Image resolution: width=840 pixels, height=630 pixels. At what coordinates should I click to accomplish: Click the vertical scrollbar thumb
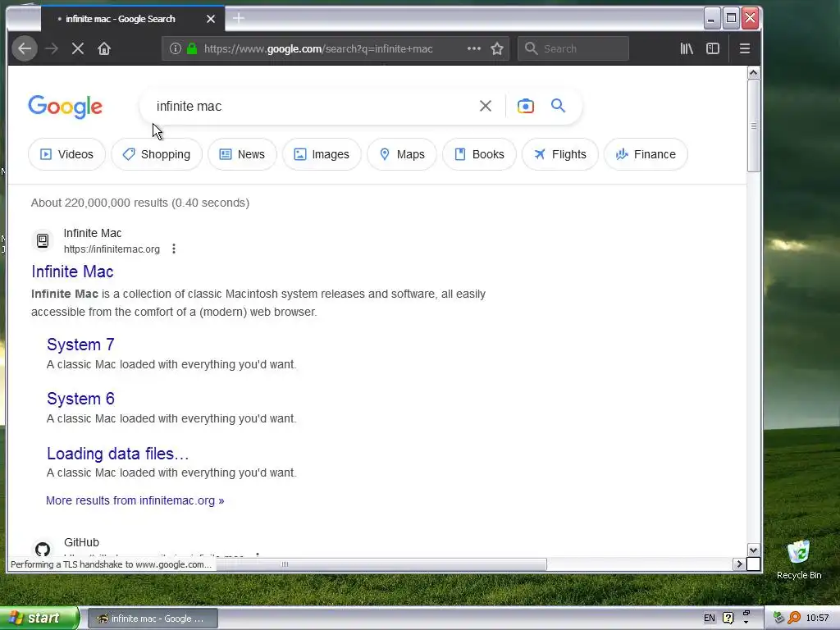(x=753, y=126)
